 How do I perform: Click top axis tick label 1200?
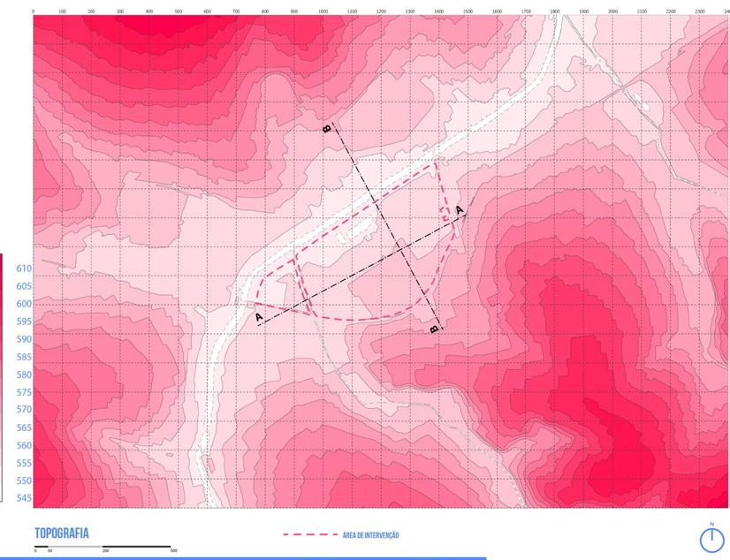(x=381, y=11)
